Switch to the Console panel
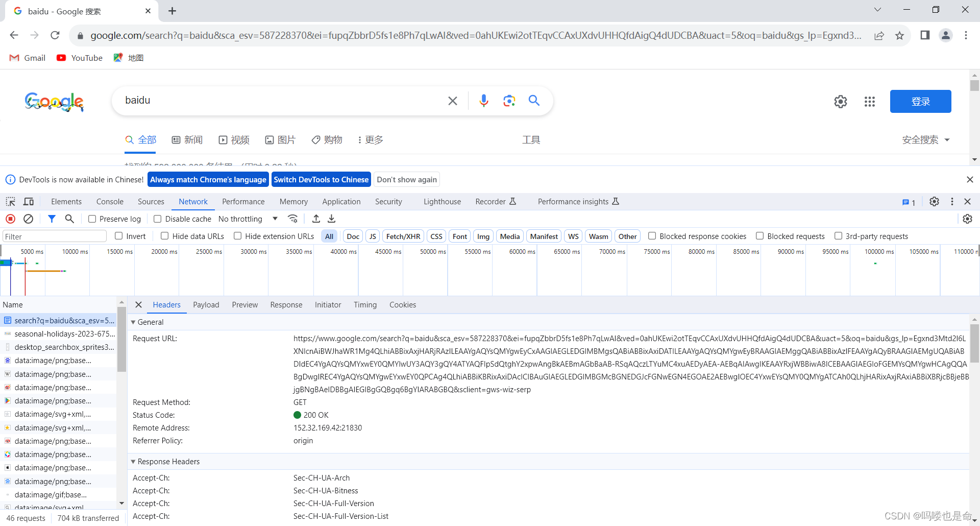 click(x=110, y=202)
